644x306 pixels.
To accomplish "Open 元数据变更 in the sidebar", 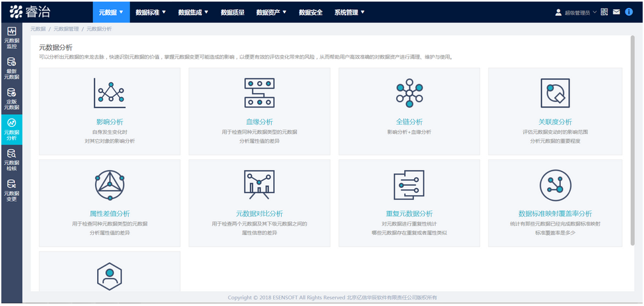I will coord(11,191).
